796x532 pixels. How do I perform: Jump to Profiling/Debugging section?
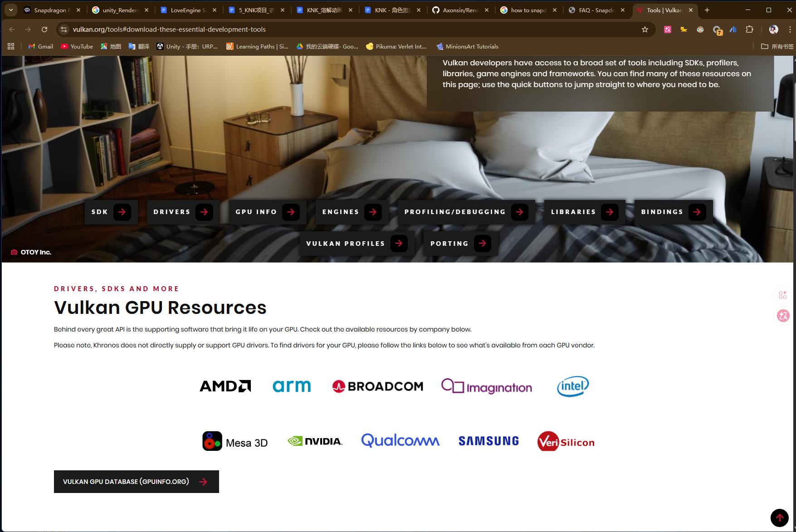pyautogui.click(x=466, y=212)
